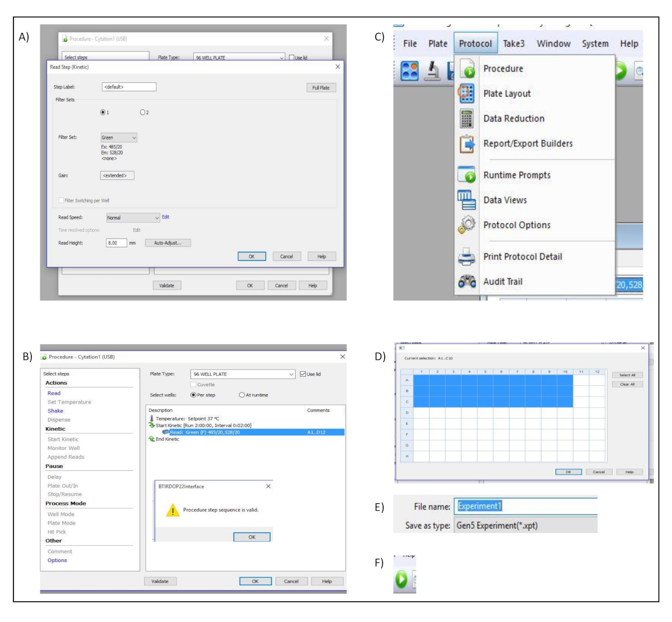Open the Plate menu
672x622 pixels.
[x=438, y=44]
